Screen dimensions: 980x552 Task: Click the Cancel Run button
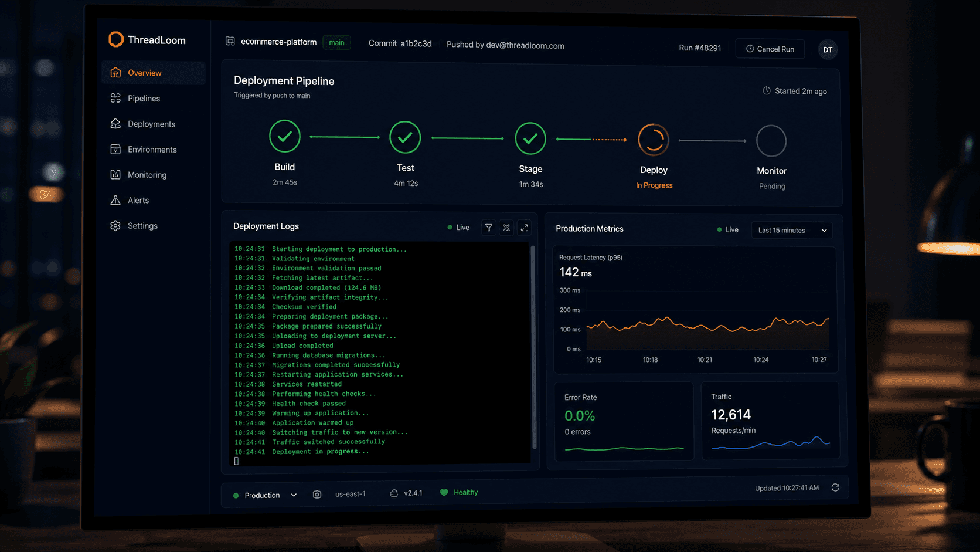pos(770,49)
